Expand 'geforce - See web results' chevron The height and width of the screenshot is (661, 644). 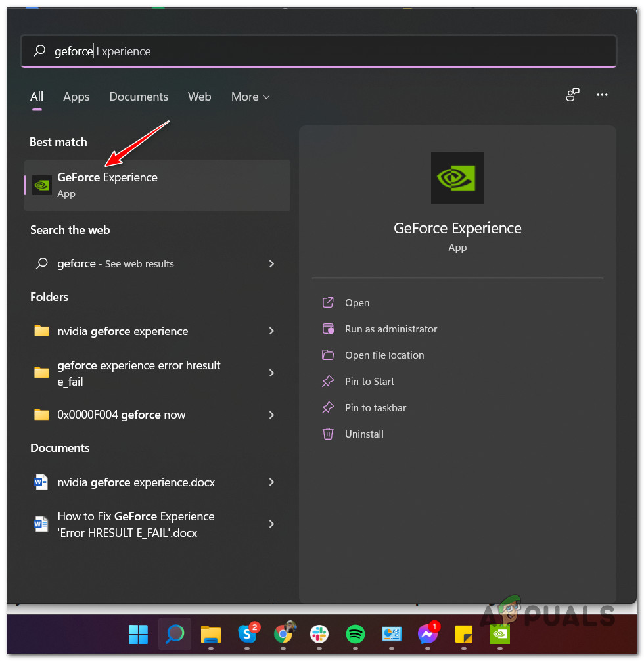click(271, 264)
